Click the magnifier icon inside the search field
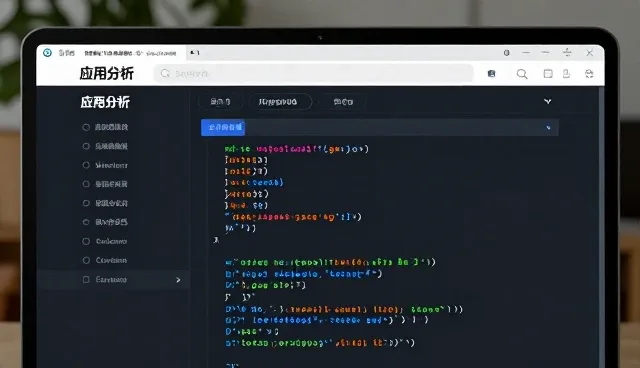Viewport: 640px width, 368px height. coord(165,73)
